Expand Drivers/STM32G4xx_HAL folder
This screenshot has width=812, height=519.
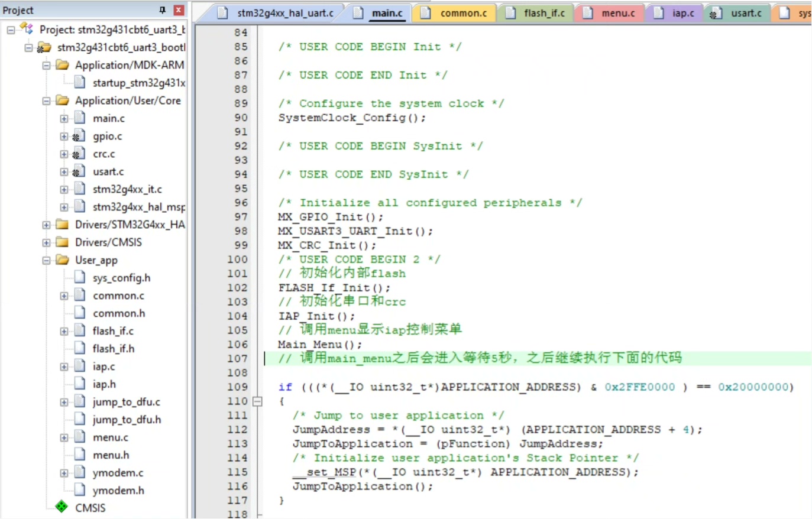[x=46, y=225]
